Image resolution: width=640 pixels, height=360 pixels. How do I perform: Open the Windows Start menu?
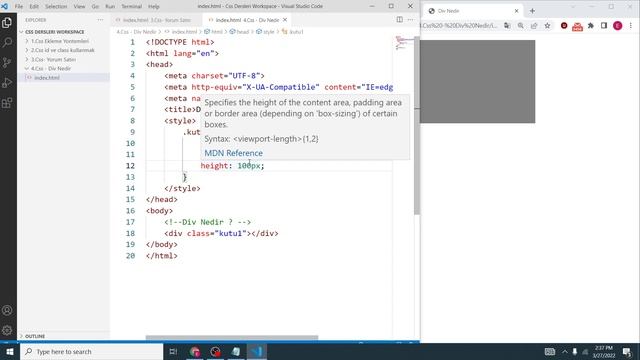point(10,351)
